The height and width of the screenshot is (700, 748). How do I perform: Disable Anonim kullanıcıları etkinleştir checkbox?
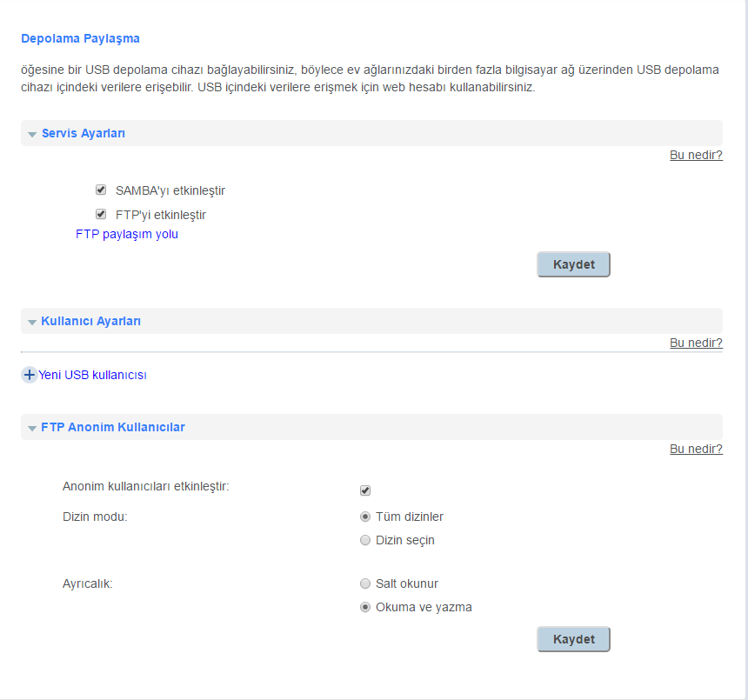[365, 490]
